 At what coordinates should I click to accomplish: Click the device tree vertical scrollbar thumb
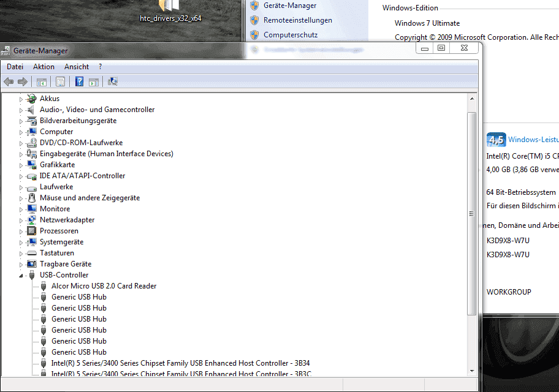click(x=472, y=214)
